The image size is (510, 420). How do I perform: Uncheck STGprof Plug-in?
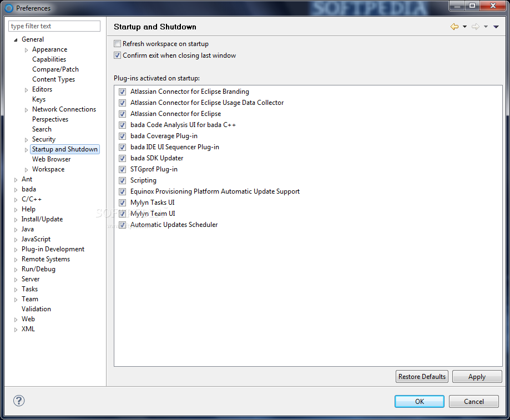click(122, 169)
